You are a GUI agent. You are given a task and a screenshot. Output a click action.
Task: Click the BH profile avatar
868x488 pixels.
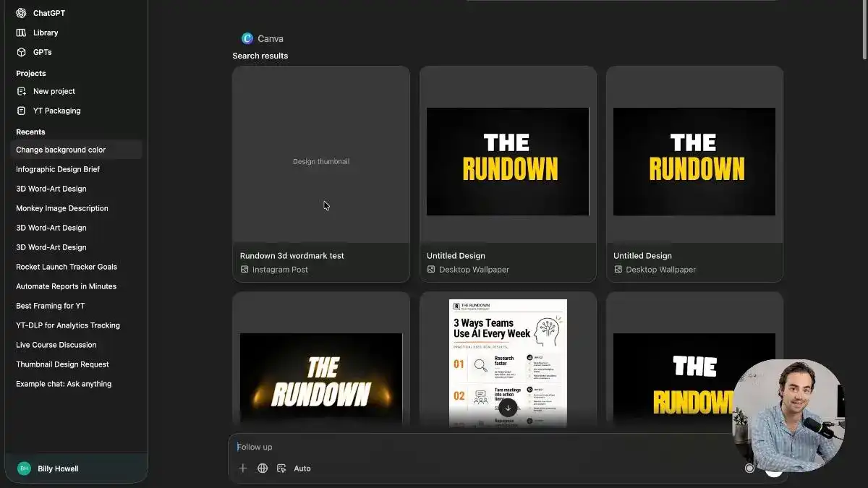point(24,468)
